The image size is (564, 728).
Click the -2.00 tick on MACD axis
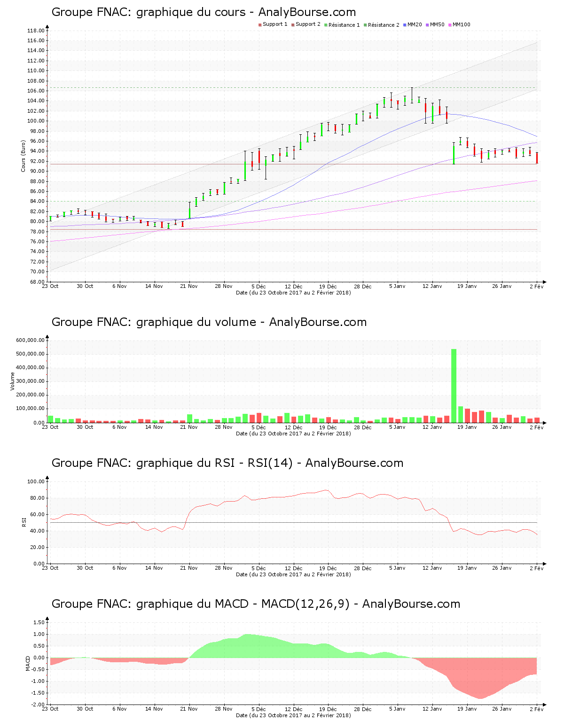(38, 705)
